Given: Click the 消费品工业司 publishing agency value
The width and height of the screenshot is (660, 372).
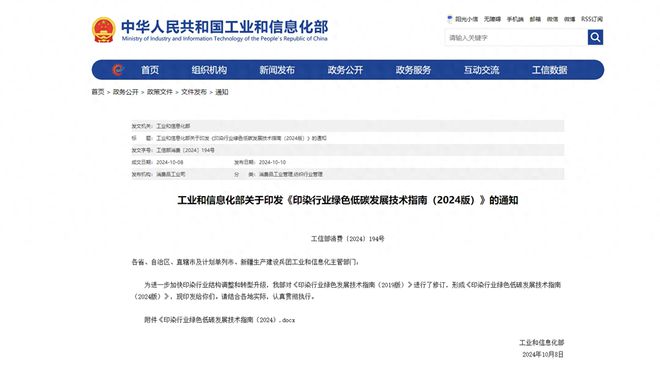Looking at the screenshot, I should (171, 174).
